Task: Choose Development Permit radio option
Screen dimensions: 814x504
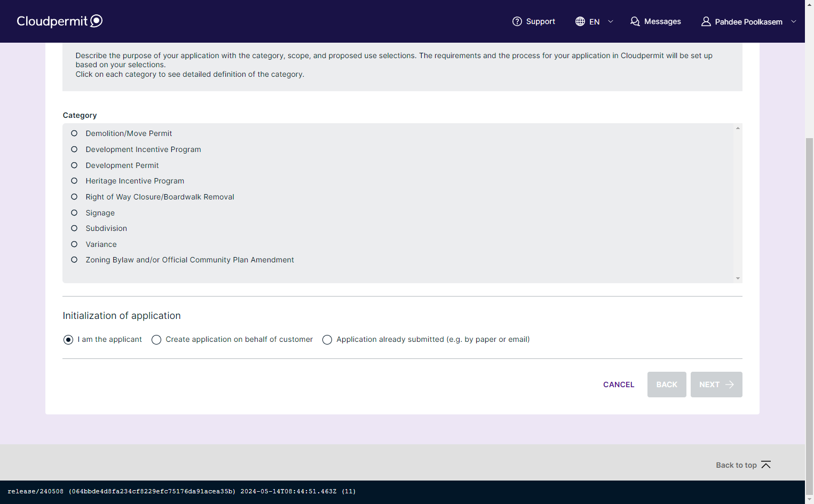Action: pos(74,165)
